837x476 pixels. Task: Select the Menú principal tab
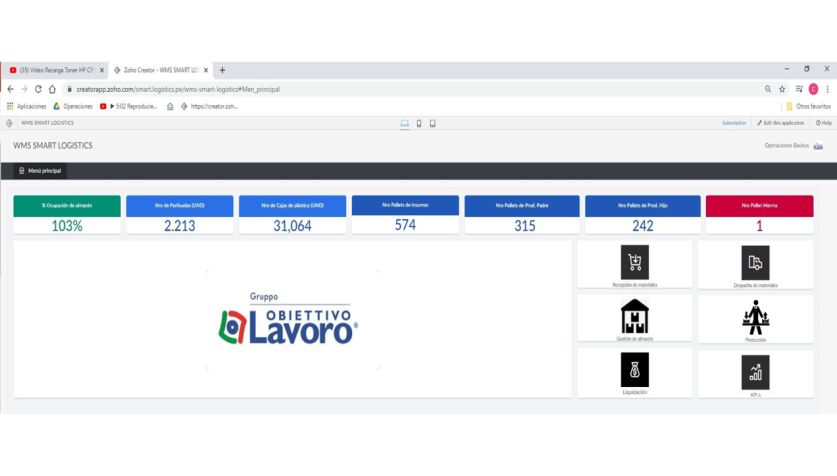point(40,171)
